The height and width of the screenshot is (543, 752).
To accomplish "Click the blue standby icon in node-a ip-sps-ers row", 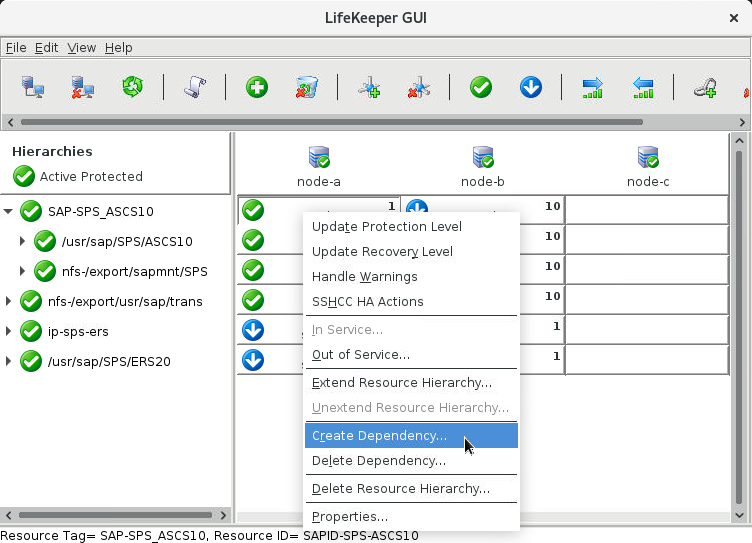I will tap(253, 330).
